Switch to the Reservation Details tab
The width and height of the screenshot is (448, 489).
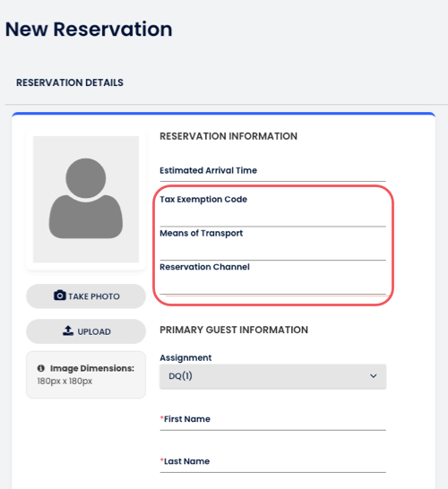tap(70, 82)
